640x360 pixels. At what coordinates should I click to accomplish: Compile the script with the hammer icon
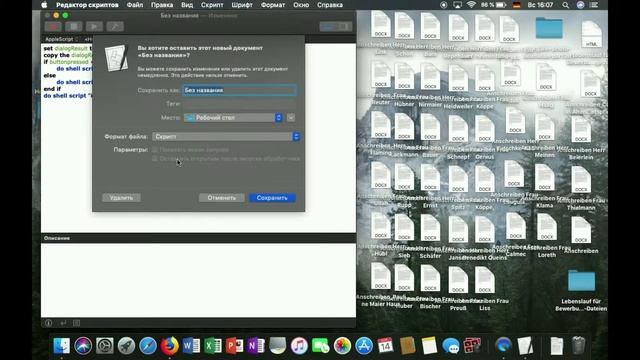(x=115, y=27)
